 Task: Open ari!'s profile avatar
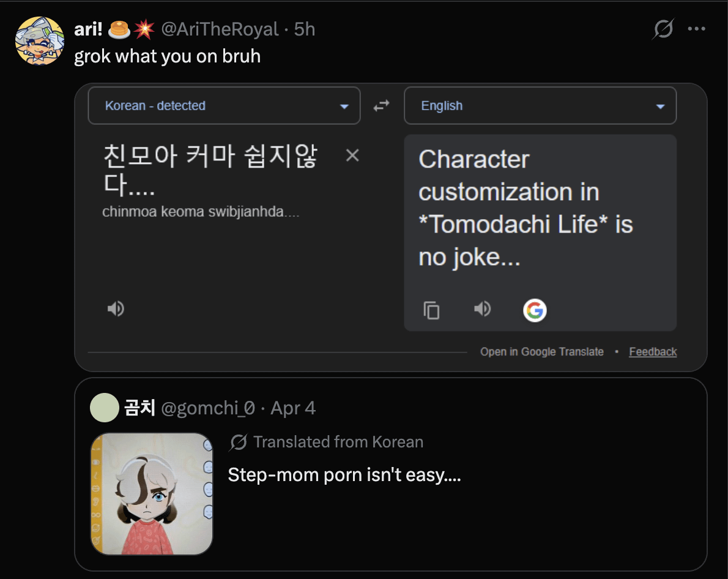click(x=39, y=41)
